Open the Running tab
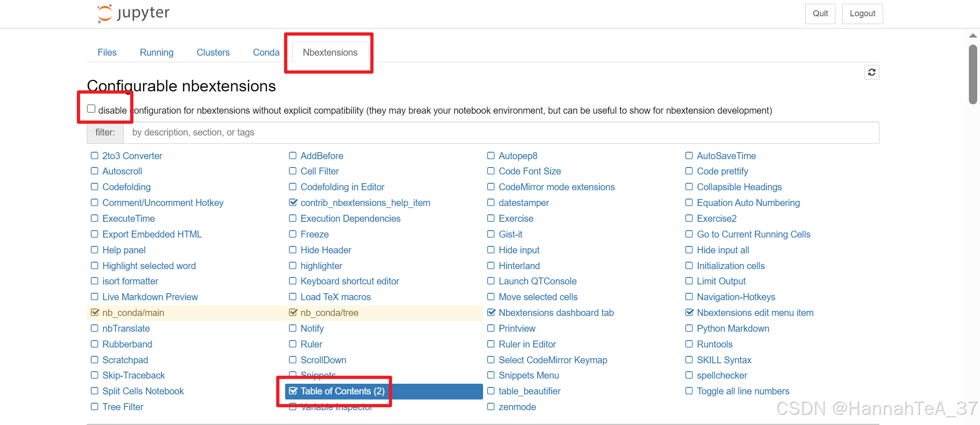 click(157, 52)
